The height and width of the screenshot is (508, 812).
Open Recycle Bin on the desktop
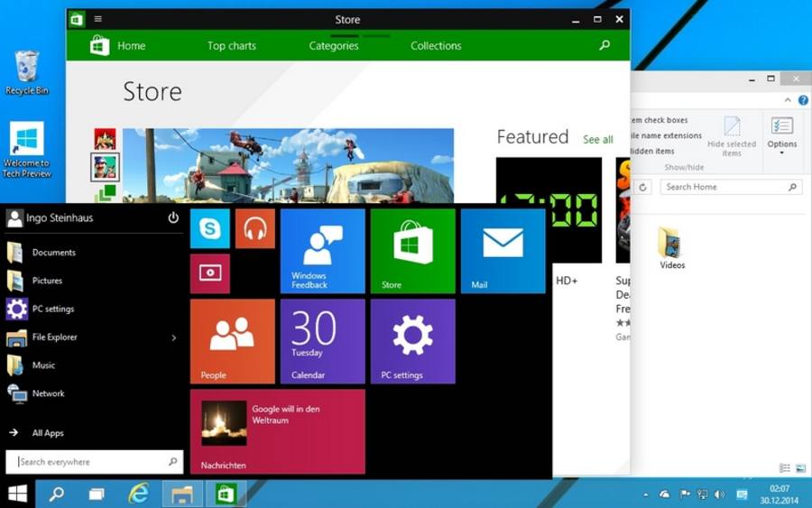click(x=27, y=73)
